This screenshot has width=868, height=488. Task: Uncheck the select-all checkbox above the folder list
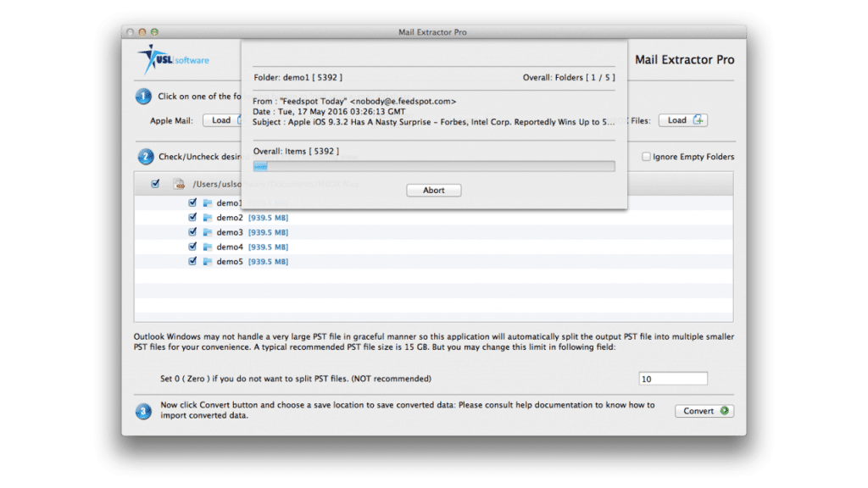(155, 183)
